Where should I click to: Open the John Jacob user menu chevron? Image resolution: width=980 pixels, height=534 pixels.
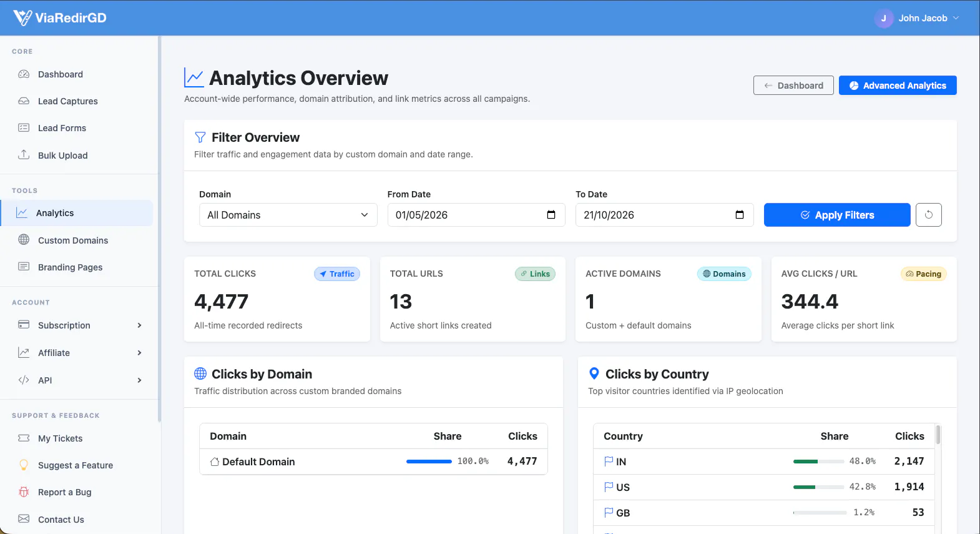[x=956, y=18]
